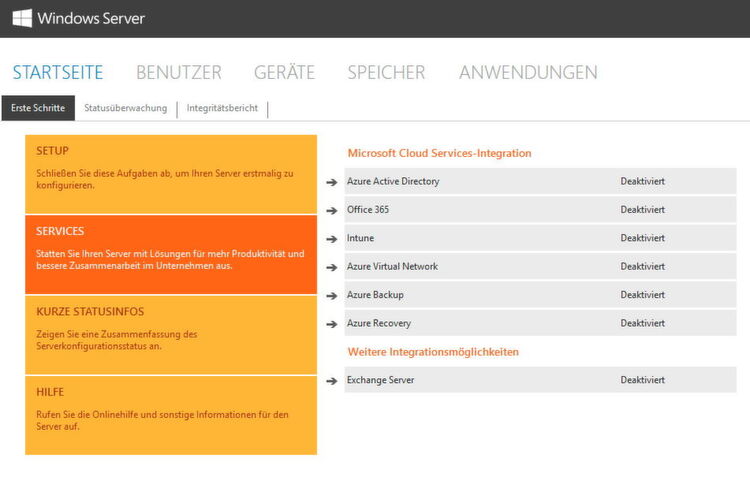Open the BENUTZER section
This screenshot has width=750, height=503.
point(179,73)
